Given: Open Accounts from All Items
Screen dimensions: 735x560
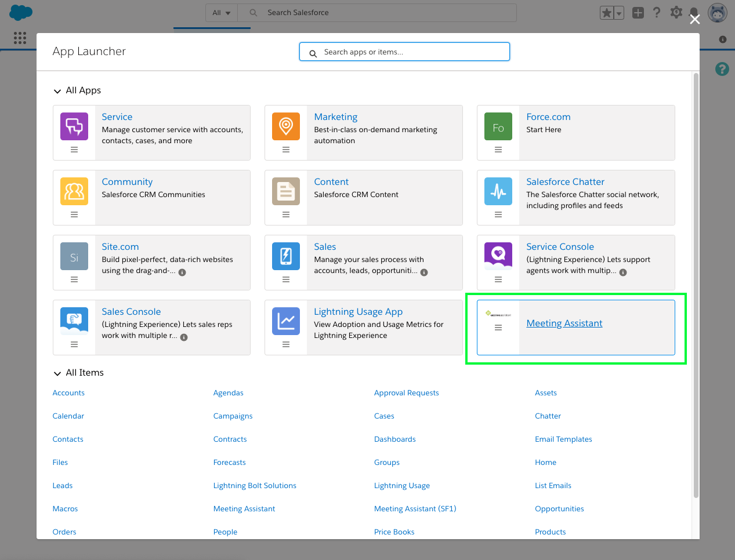Looking at the screenshot, I should click(68, 392).
